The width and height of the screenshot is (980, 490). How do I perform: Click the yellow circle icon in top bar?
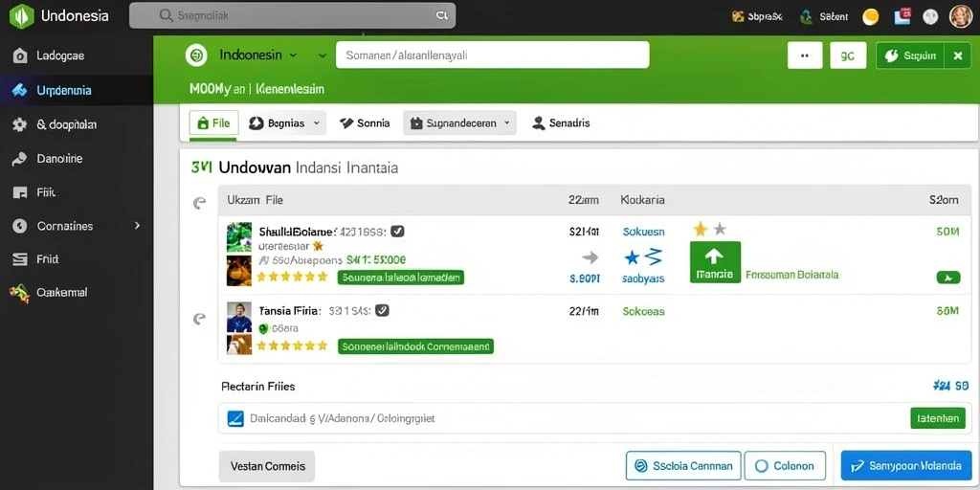(871, 17)
